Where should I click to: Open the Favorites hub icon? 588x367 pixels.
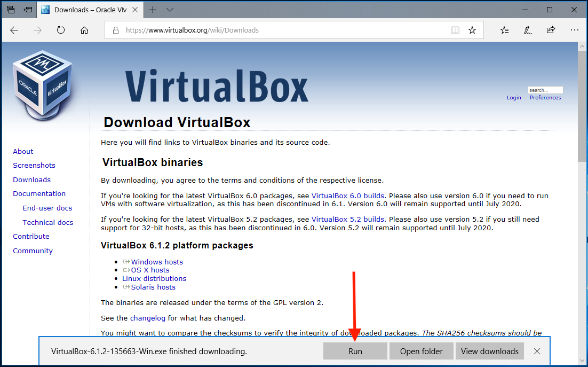(504, 30)
